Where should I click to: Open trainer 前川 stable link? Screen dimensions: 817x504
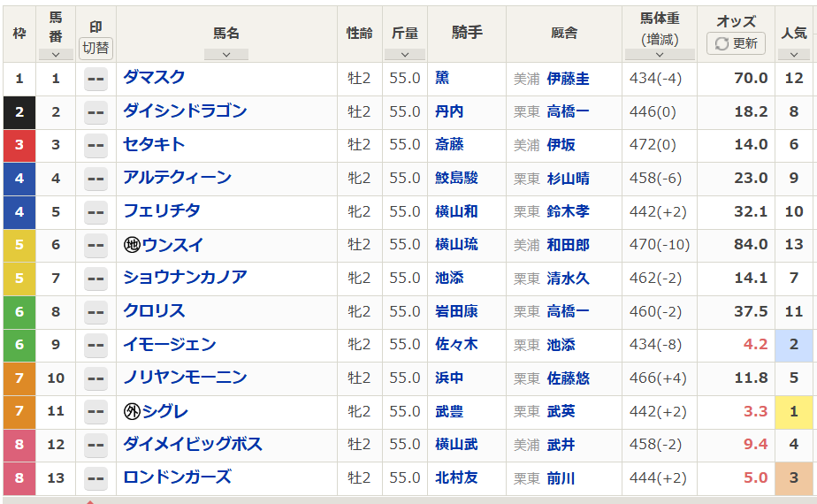[561, 478]
